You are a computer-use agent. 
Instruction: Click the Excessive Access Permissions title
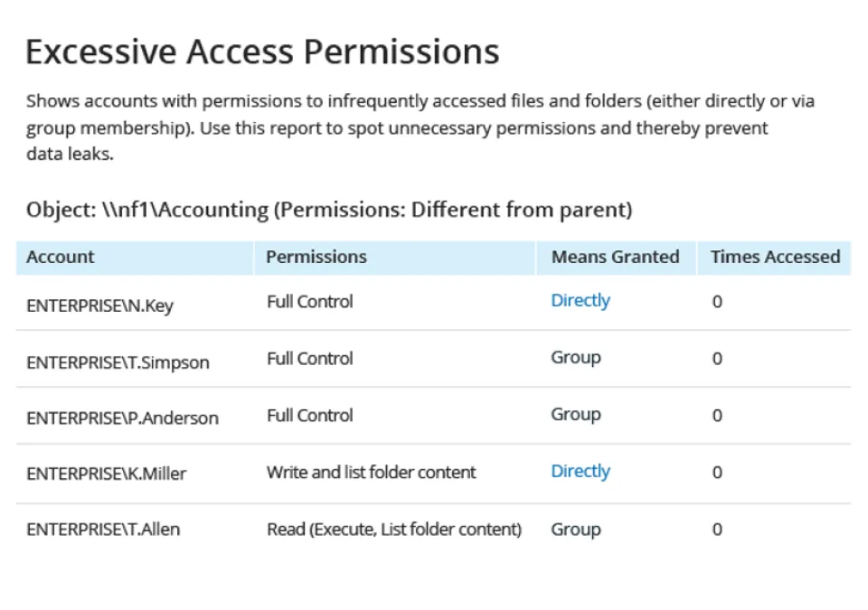[262, 52]
